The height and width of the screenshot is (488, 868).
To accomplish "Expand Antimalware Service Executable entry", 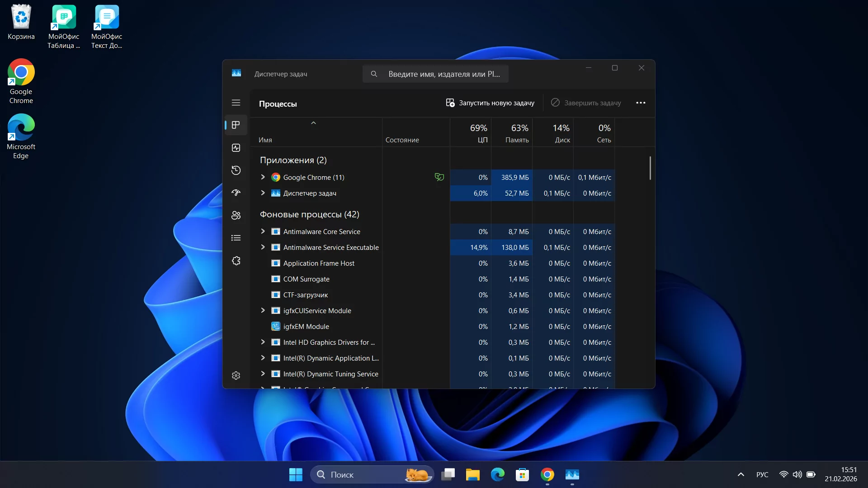I will (x=263, y=247).
